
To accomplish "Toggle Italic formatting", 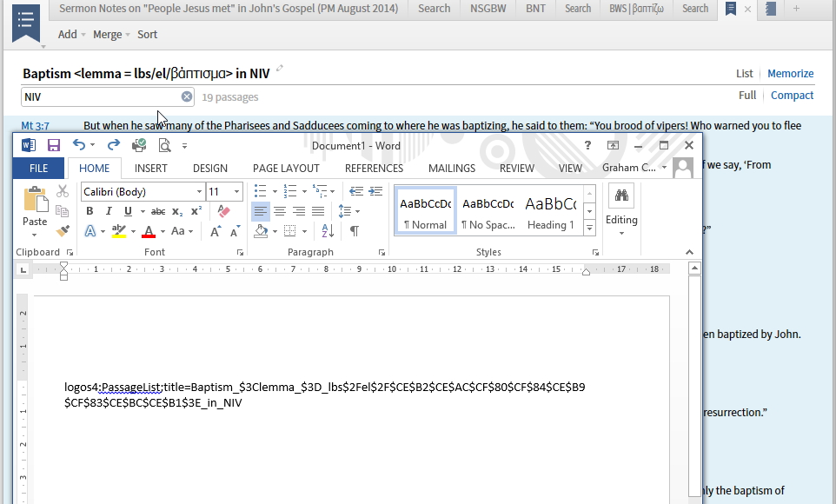I will (x=109, y=211).
